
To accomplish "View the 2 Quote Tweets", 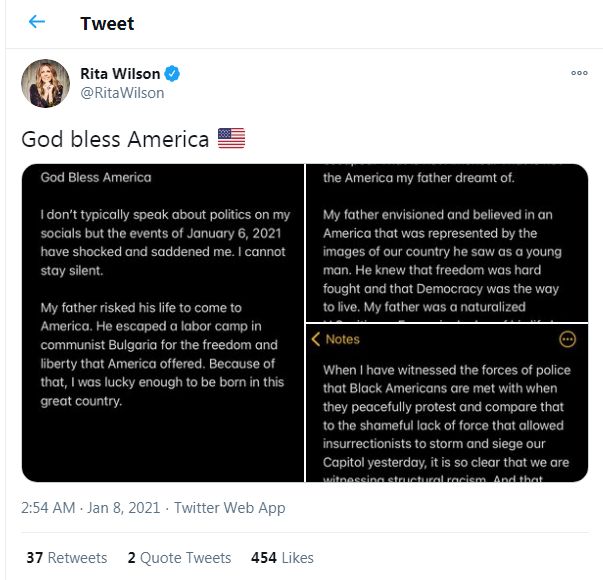I will point(179,558).
